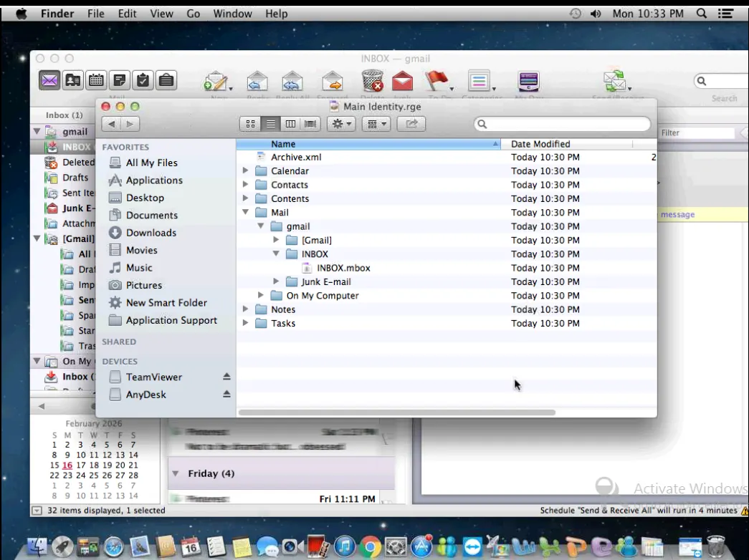Click the red Follow Up flag icon
Screen dimensions: 749x560
436,81
